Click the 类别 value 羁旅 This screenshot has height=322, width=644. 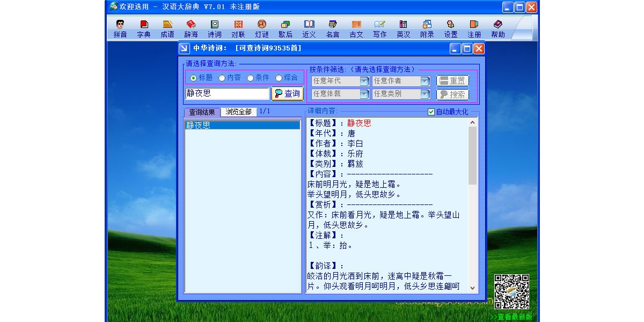[355, 164]
